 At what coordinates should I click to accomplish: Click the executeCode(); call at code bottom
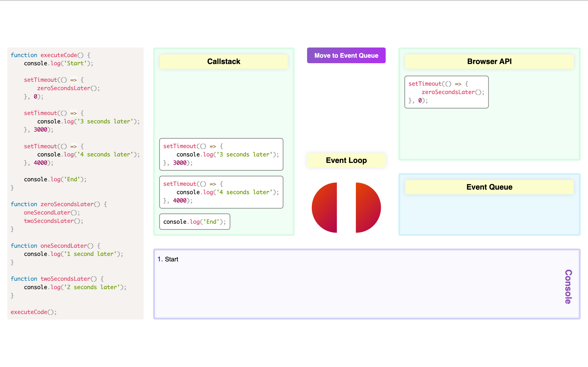click(x=33, y=312)
